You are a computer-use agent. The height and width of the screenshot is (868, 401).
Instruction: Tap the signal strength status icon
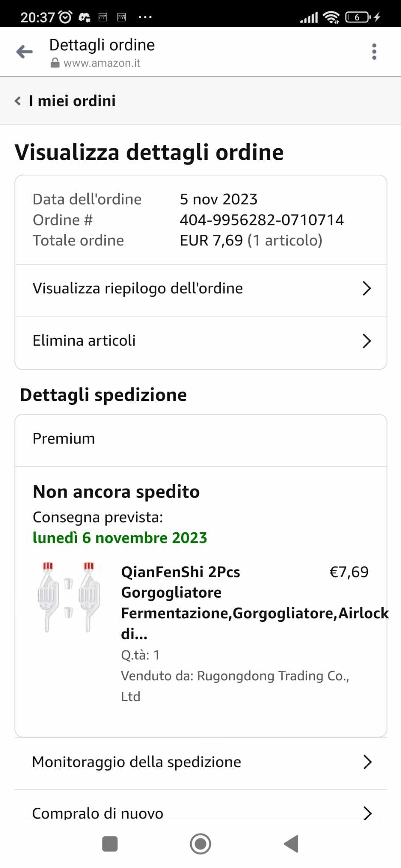308,17
